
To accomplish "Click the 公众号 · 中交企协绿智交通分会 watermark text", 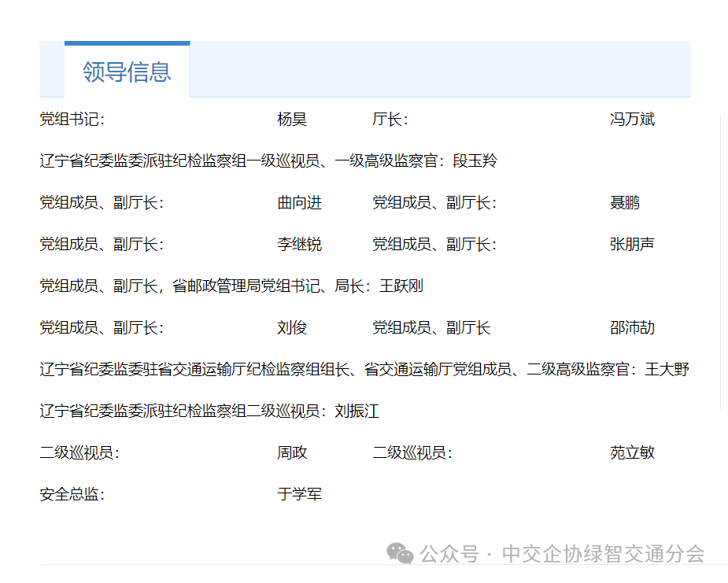I will coord(562,554).
